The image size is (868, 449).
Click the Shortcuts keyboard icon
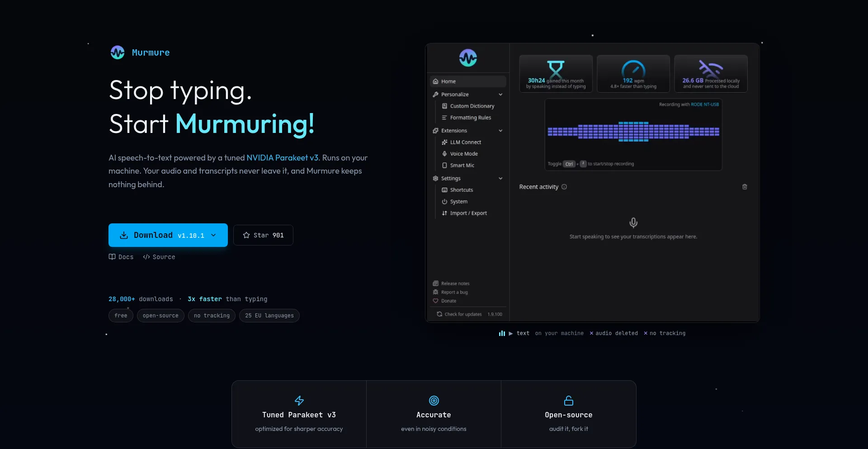[444, 190]
